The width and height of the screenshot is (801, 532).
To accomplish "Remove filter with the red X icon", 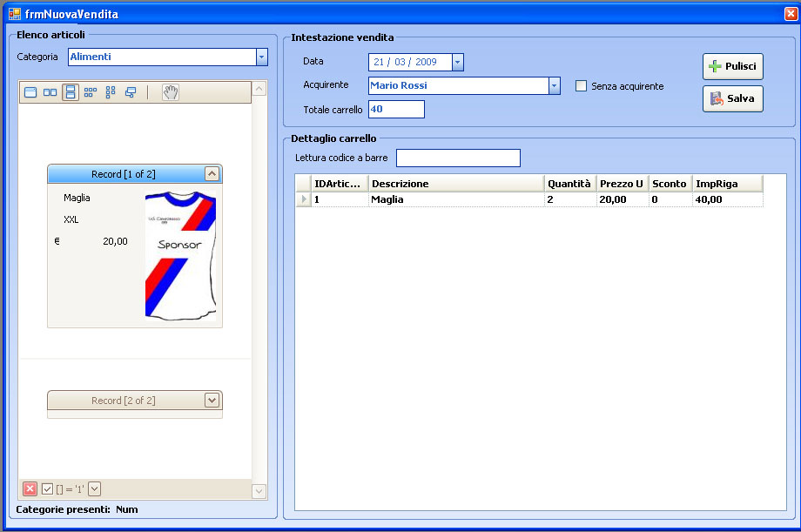I will click(x=30, y=489).
